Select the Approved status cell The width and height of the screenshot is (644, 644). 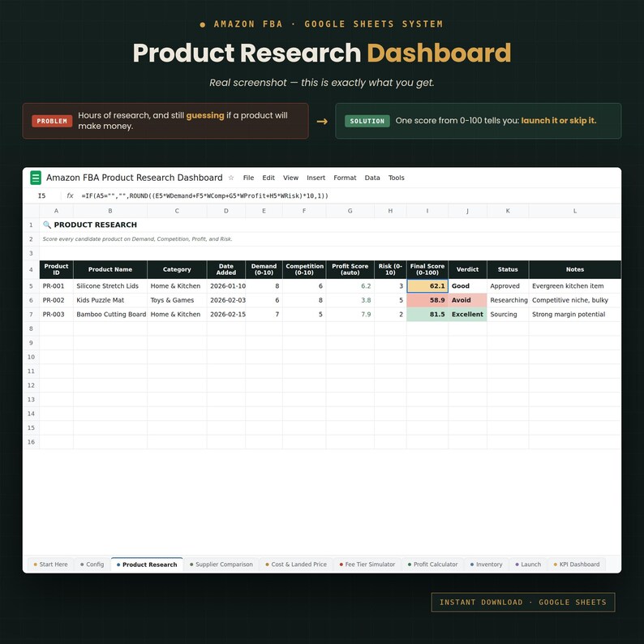click(508, 286)
